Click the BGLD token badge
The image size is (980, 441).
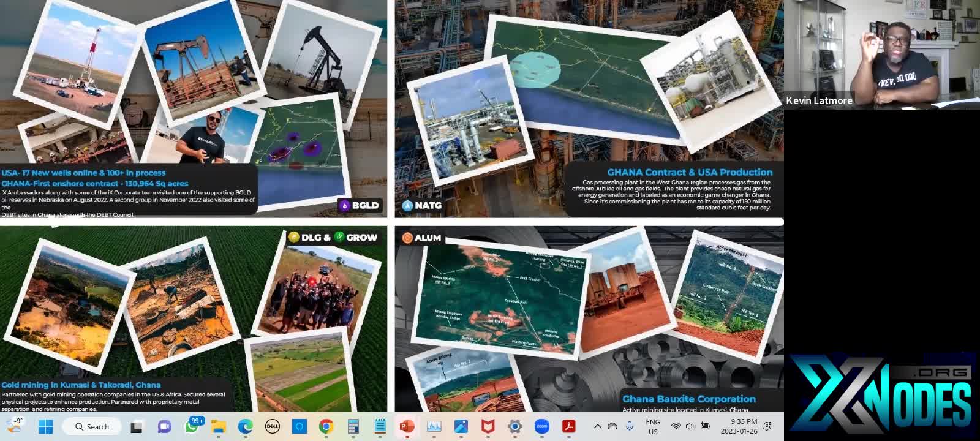click(x=361, y=206)
